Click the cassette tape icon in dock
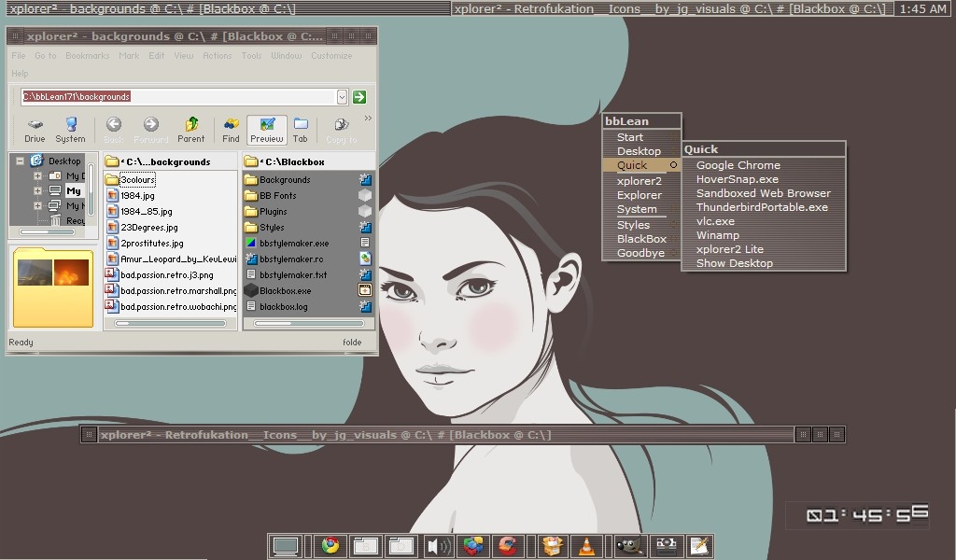 665,545
